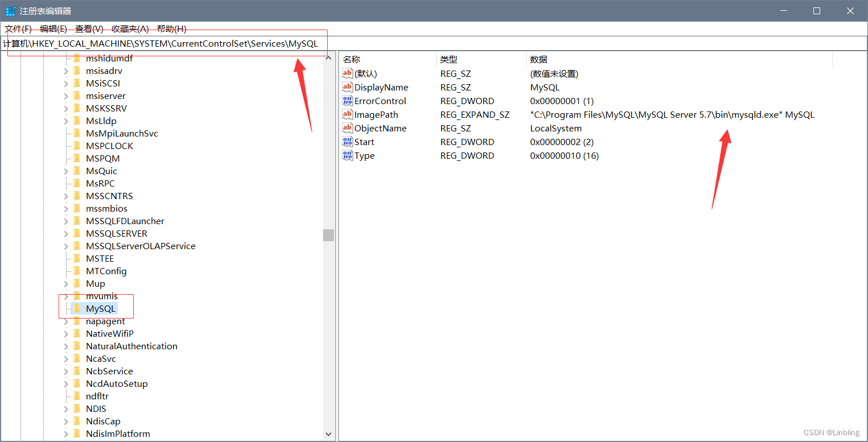Click the NcaSvc folder icon
Screen dimensions: 868x442
point(77,358)
